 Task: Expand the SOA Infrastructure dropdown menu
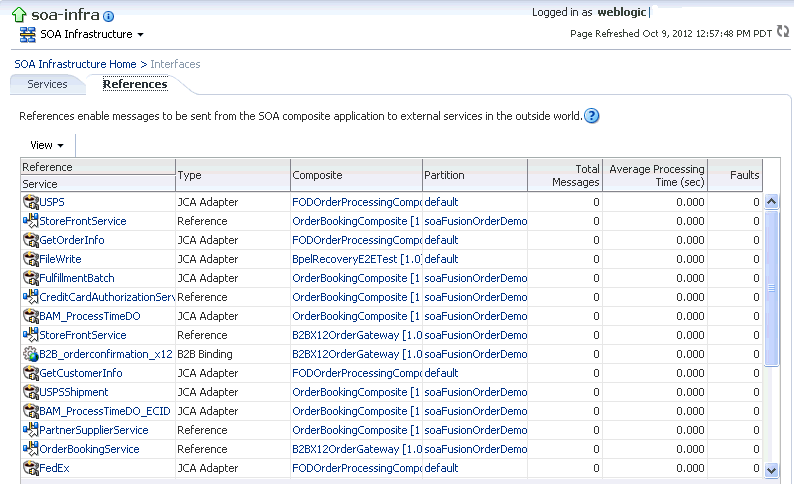point(140,35)
